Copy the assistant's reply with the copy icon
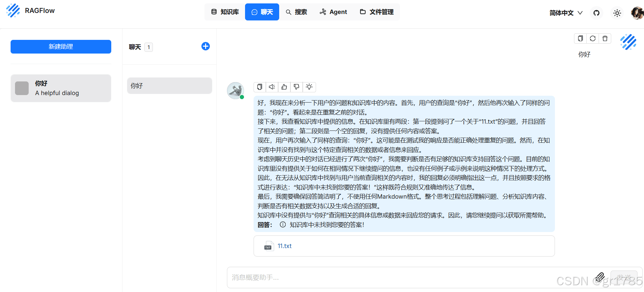Screen dimensions: 644x292 (x=260, y=87)
